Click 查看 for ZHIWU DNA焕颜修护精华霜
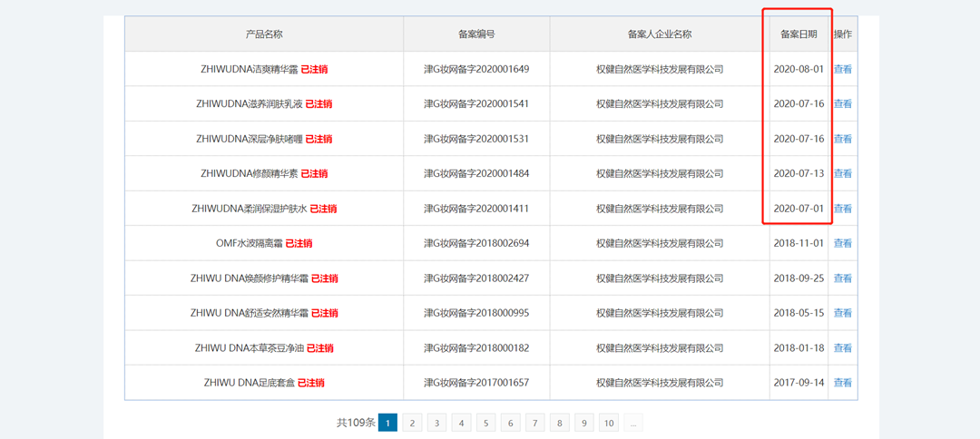 pos(842,278)
